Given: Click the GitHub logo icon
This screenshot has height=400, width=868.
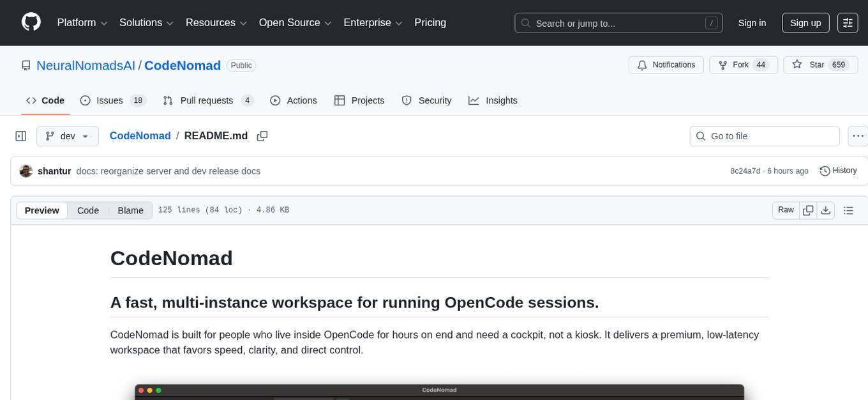Looking at the screenshot, I should [31, 22].
